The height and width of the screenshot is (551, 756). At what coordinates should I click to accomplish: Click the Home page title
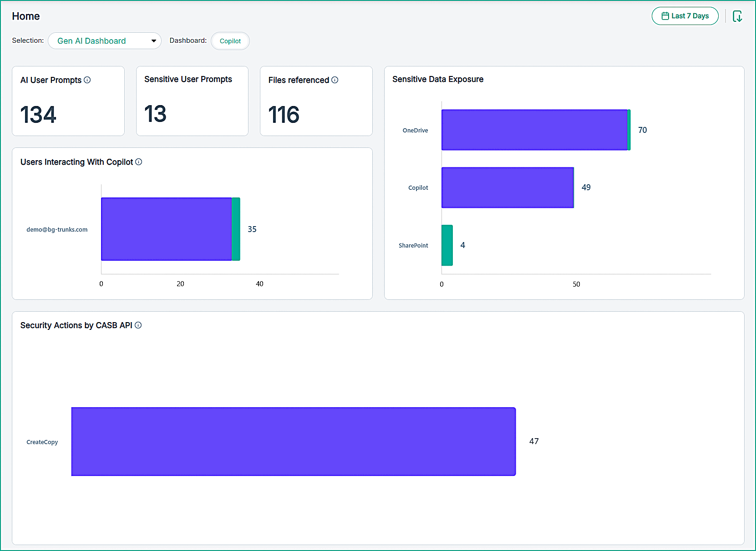coord(26,16)
